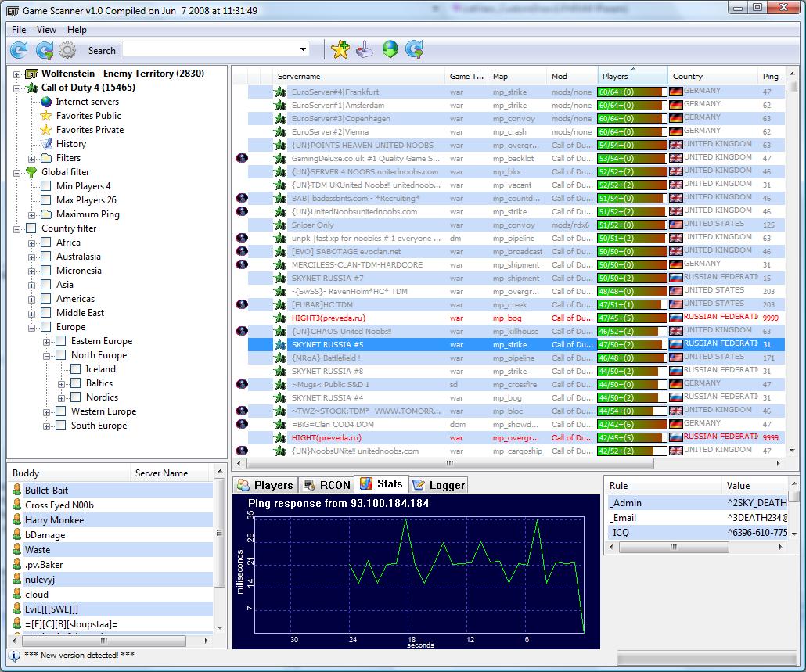Click the star add-to-favorites toolbar icon
The height and width of the screenshot is (672, 806).
point(340,50)
